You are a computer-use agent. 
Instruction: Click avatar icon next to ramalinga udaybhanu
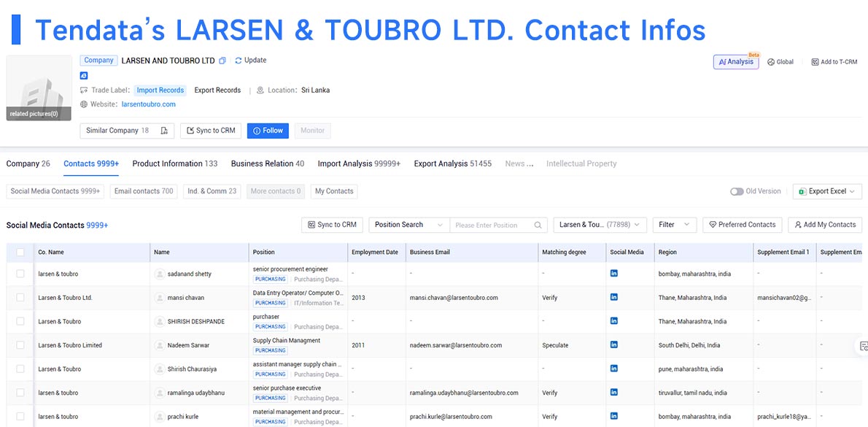tap(160, 393)
